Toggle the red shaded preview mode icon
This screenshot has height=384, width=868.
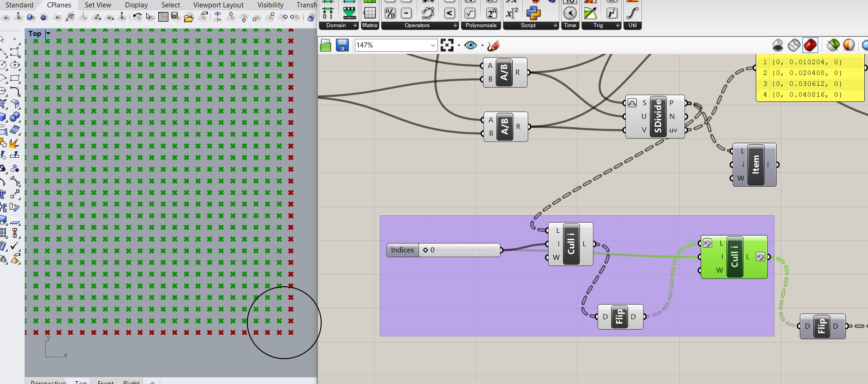[x=810, y=45]
